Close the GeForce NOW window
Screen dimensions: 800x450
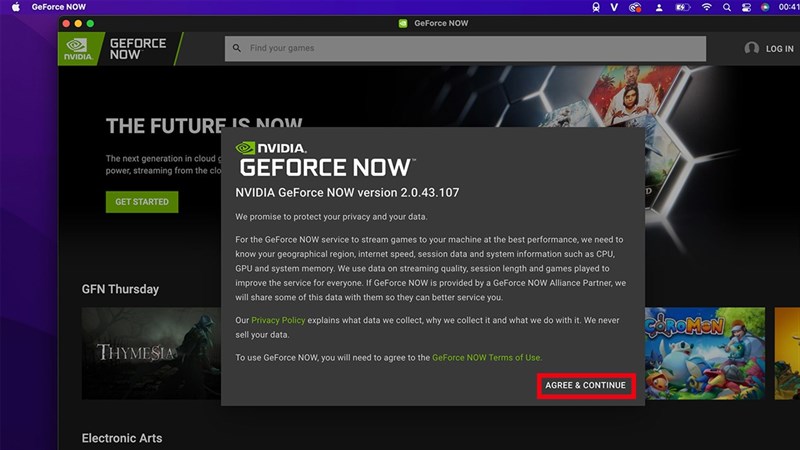tap(66, 23)
